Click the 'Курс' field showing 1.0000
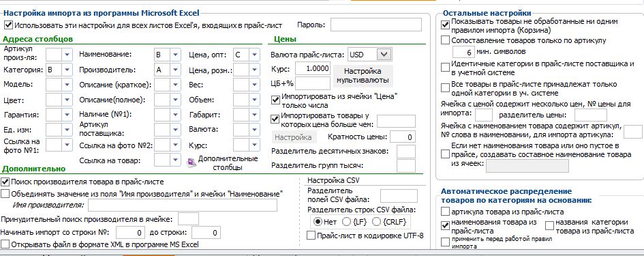Image resolution: width=644 pixels, height=256 pixels. tap(313, 68)
